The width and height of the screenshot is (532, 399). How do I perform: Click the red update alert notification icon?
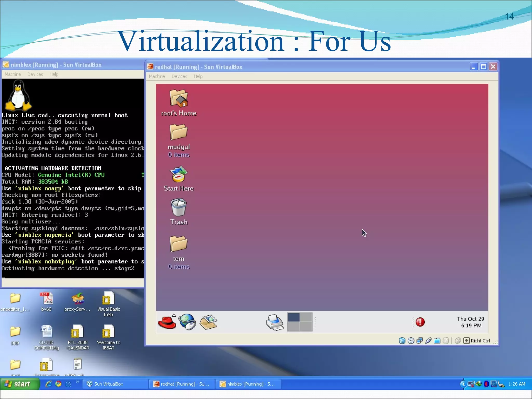420,322
